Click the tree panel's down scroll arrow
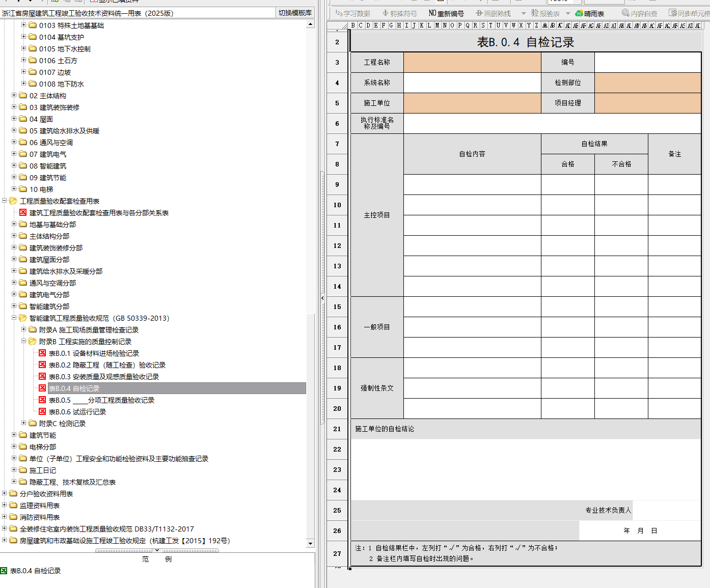Image resolution: width=710 pixels, height=588 pixels. tap(310, 543)
